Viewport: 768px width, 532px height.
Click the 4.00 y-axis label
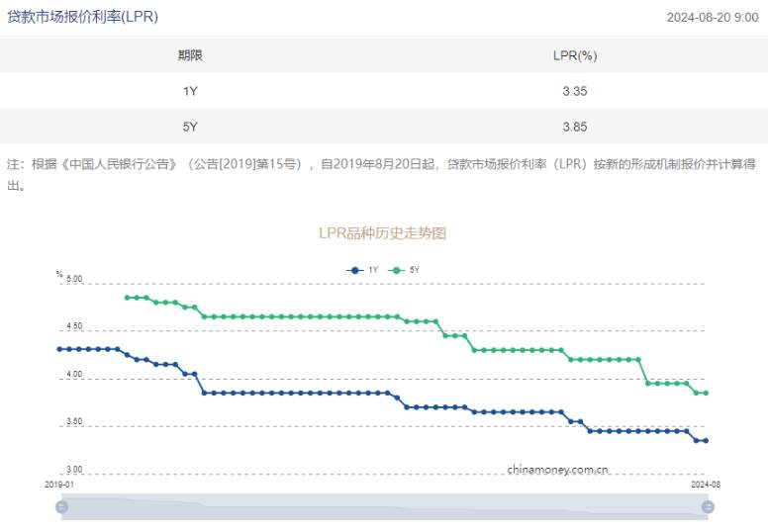coord(74,374)
